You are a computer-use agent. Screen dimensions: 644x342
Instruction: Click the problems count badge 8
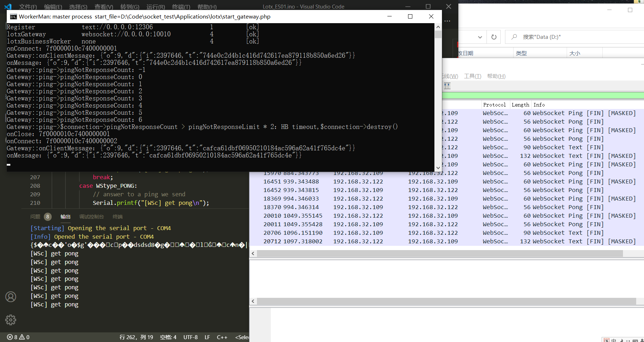tap(48, 217)
